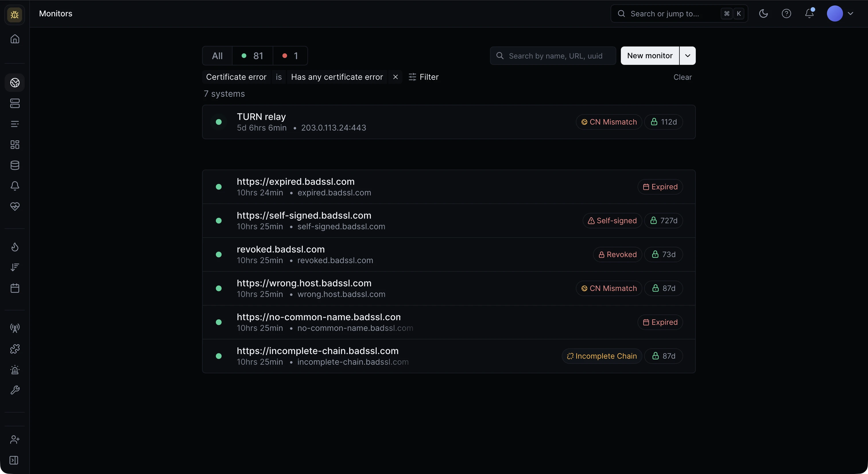
Task: Open the 'Certificate error' filter field
Action: (236, 77)
